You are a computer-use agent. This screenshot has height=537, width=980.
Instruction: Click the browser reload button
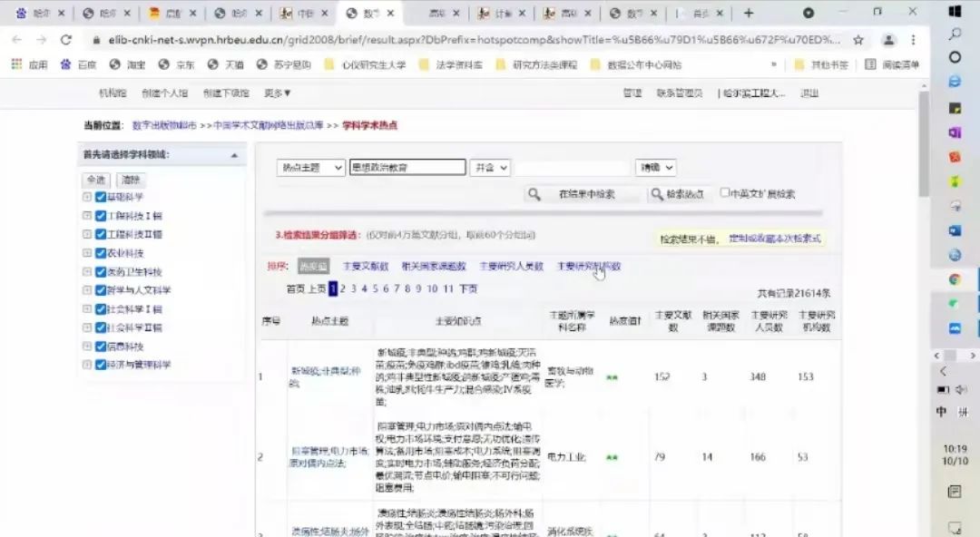[65, 40]
